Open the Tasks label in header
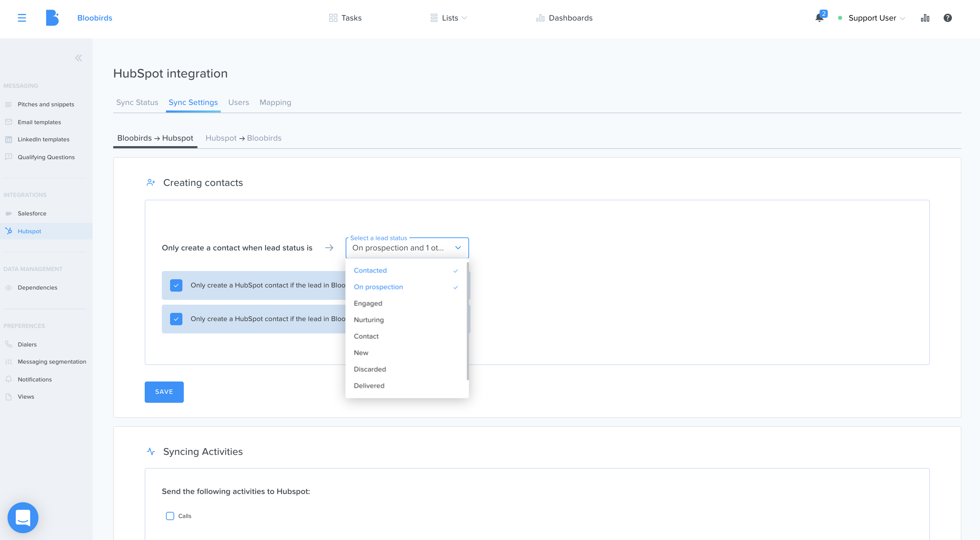The height and width of the screenshot is (540, 980). click(351, 18)
